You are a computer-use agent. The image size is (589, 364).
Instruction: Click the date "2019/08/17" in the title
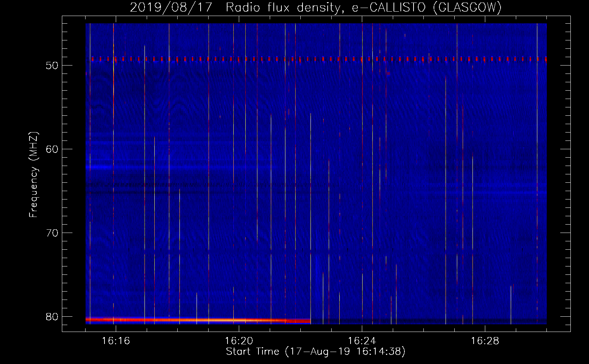171,7
